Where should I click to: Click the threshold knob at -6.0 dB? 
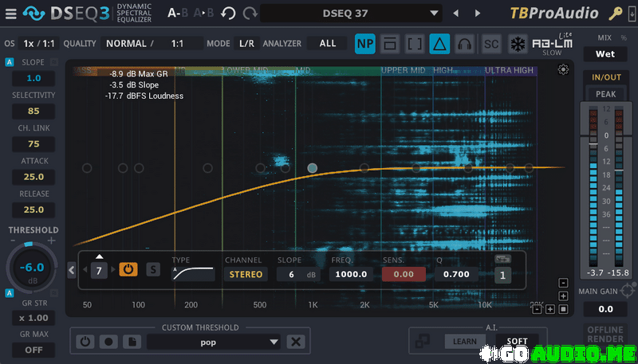32,268
